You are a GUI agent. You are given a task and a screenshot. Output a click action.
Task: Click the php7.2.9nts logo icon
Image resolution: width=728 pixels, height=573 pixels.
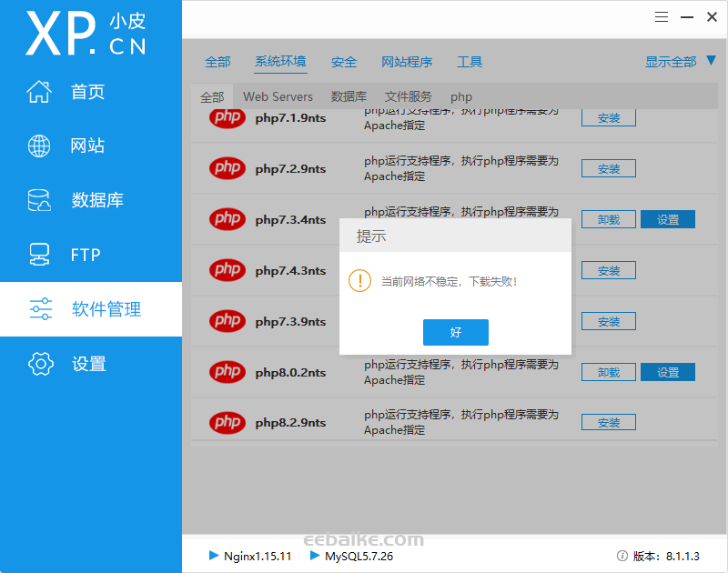tap(227, 168)
